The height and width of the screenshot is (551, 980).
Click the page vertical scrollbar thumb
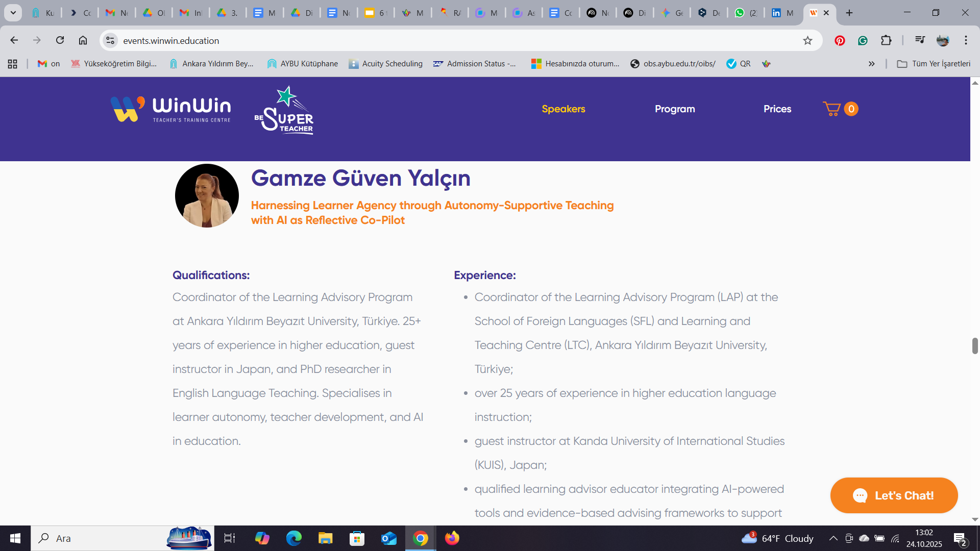(x=975, y=345)
